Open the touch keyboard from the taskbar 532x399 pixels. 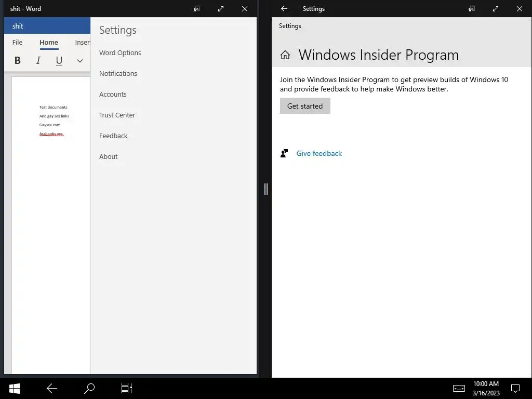point(459,388)
